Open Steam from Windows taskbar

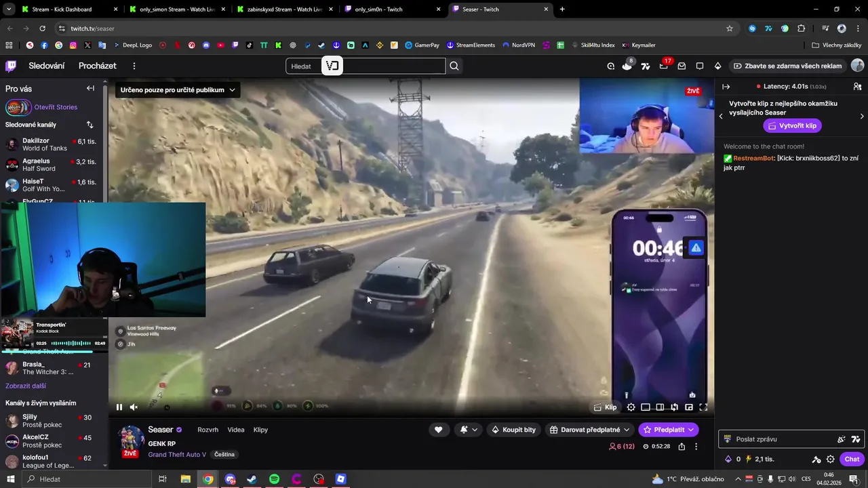tap(252, 479)
